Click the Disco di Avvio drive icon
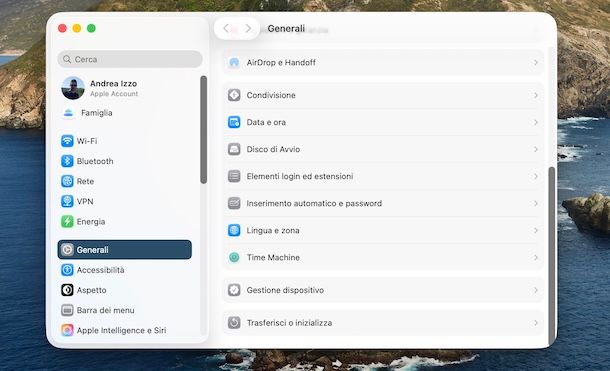The height and width of the screenshot is (371, 610). pyautogui.click(x=234, y=149)
